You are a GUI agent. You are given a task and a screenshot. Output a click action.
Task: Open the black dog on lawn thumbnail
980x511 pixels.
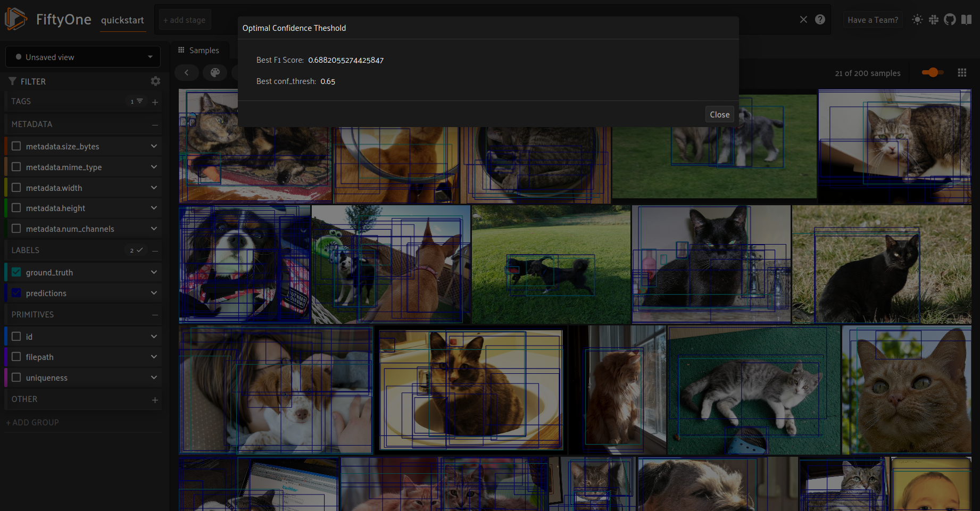551,265
